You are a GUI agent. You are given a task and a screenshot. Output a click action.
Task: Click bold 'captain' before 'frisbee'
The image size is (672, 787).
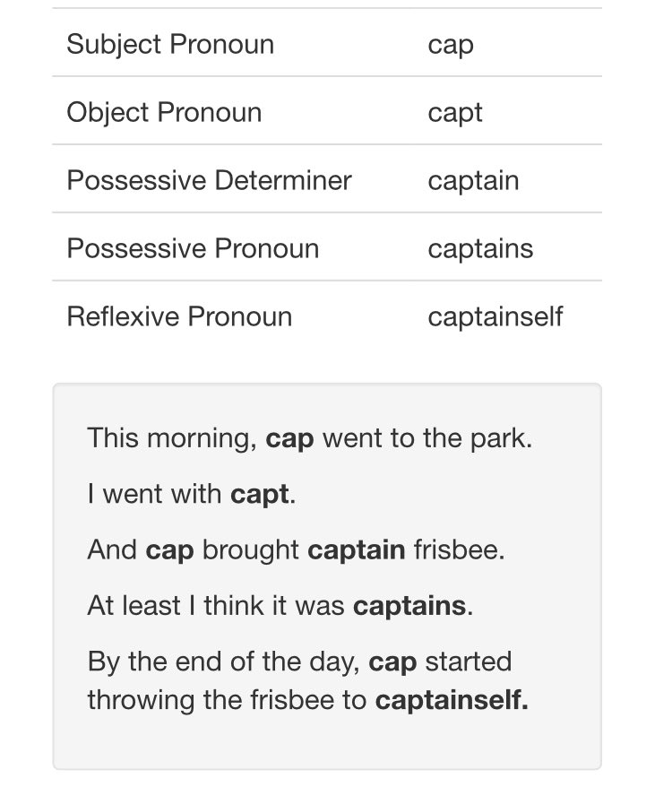[357, 549]
